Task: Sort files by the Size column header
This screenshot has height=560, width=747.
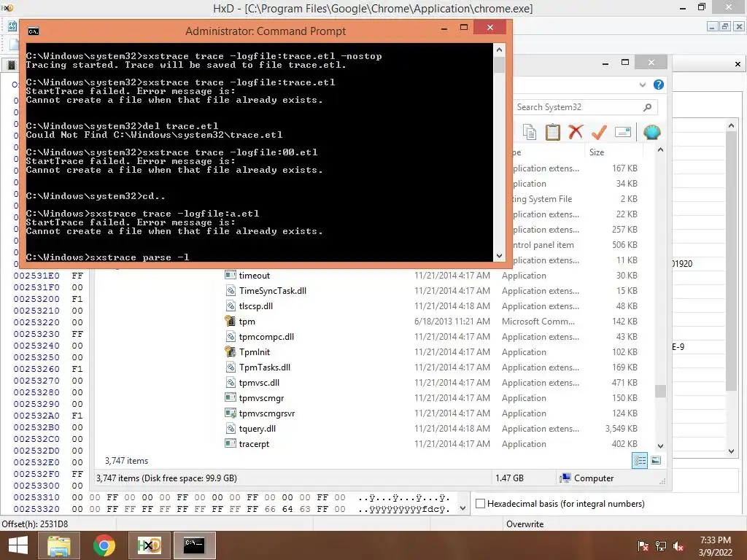Action: (597, 152)
